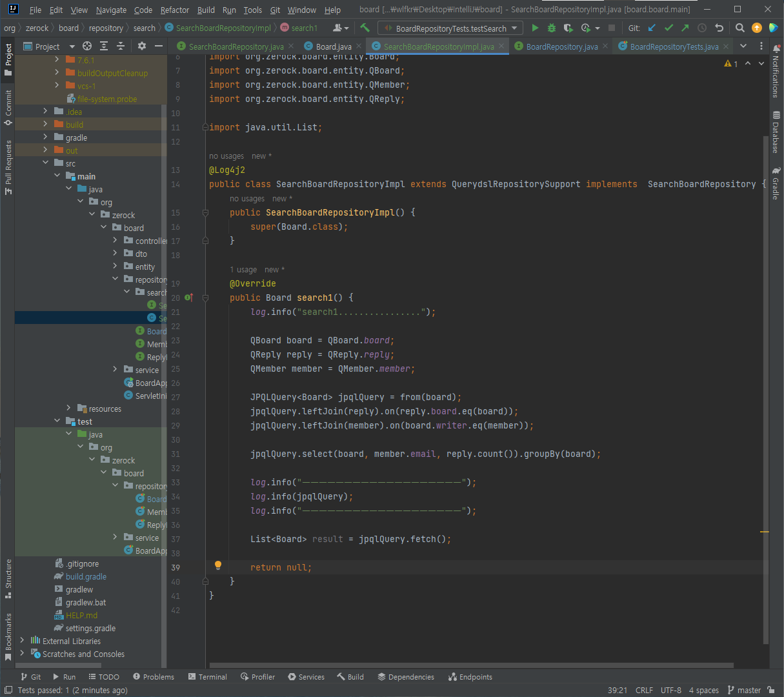
Task: Click the search1 breadcrumb item
Action: 299,28
